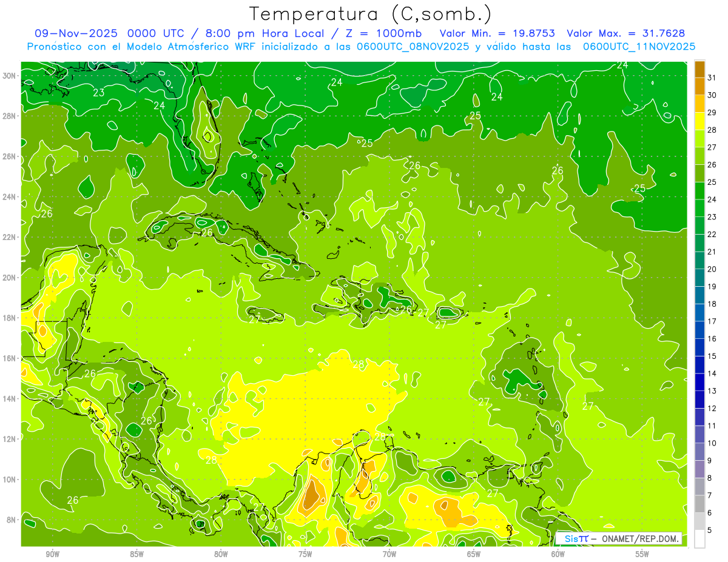The height and width of the screenshot is (562, 728).
Task: Click the '10N' latitude axis label
Action: click(x=10, y=479)
